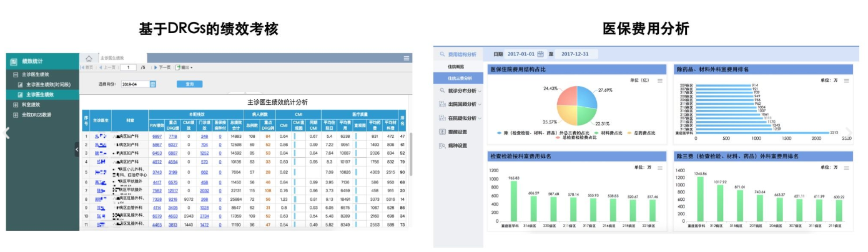This screenshot has height=252, width=868.
Task: Expand 出院回顾分析 chevron
Action: (478, 105)
